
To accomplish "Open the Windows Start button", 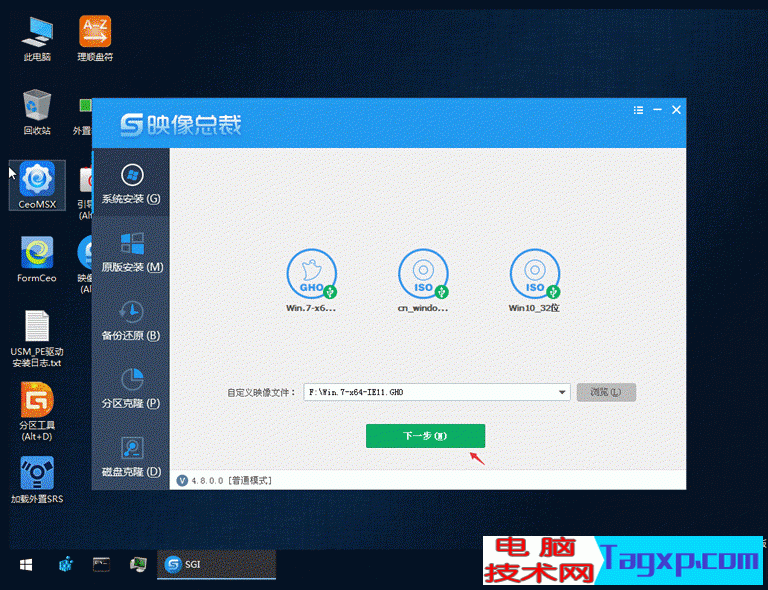I will point(26,565).
